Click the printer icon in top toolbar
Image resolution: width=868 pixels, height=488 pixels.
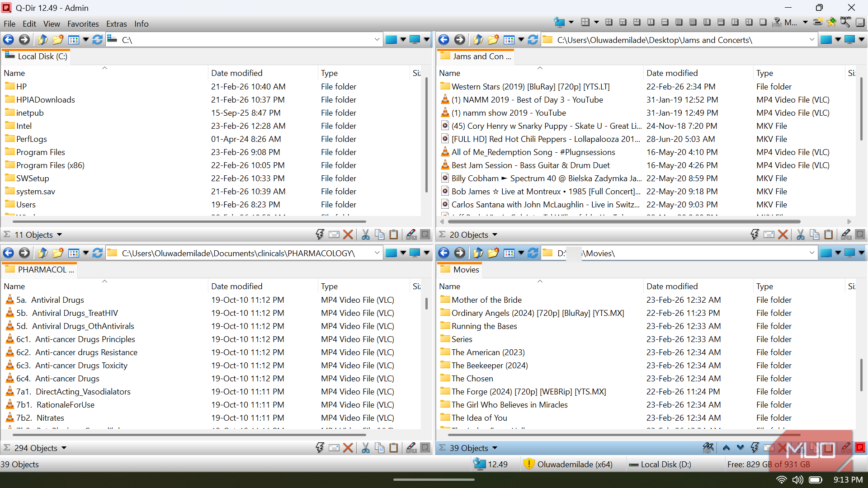[817, 22]
